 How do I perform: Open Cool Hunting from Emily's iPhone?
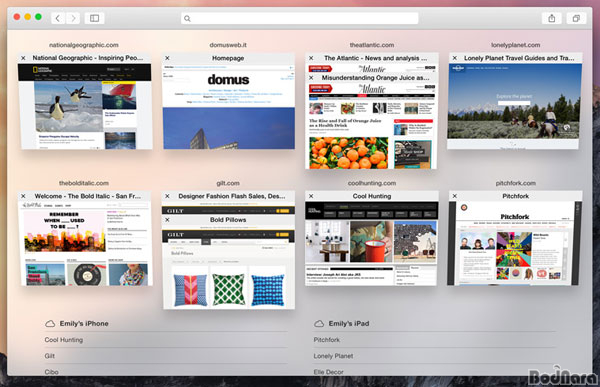(64, 340)
